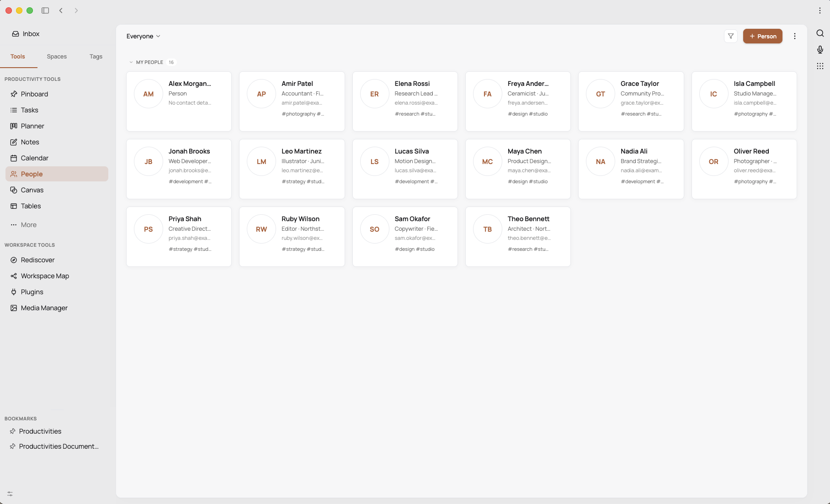Open Workspace Map
The image size is (830, 504).
(x=57, y=276)
